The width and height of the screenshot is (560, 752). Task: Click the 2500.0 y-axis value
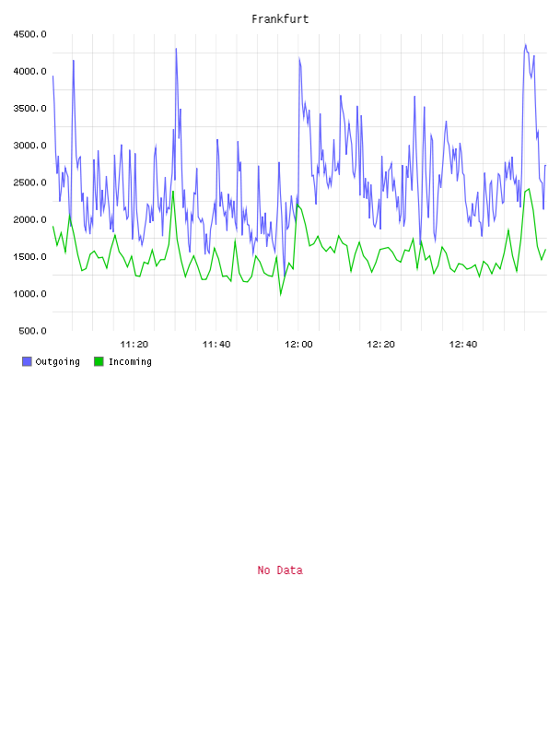[x=29, y=182]
